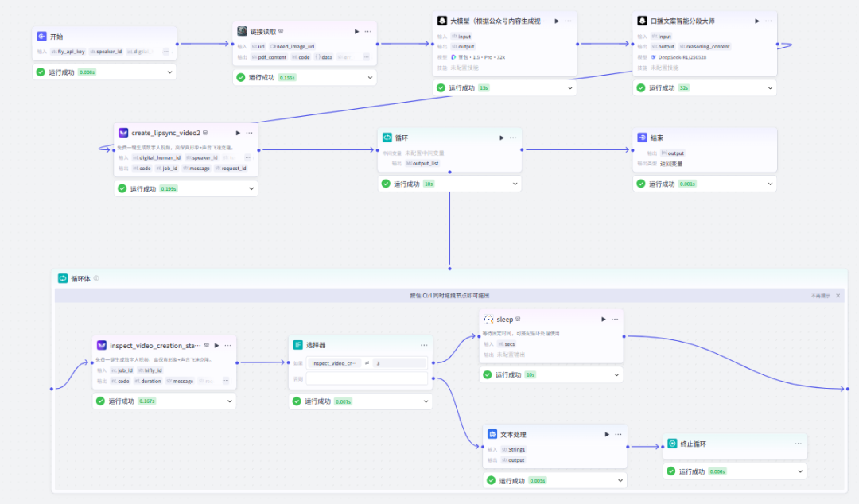Viewport: 859px width, 504px height.
Task: Click 不再提示 in the loop hint bar
Action: tap(820, 295)
